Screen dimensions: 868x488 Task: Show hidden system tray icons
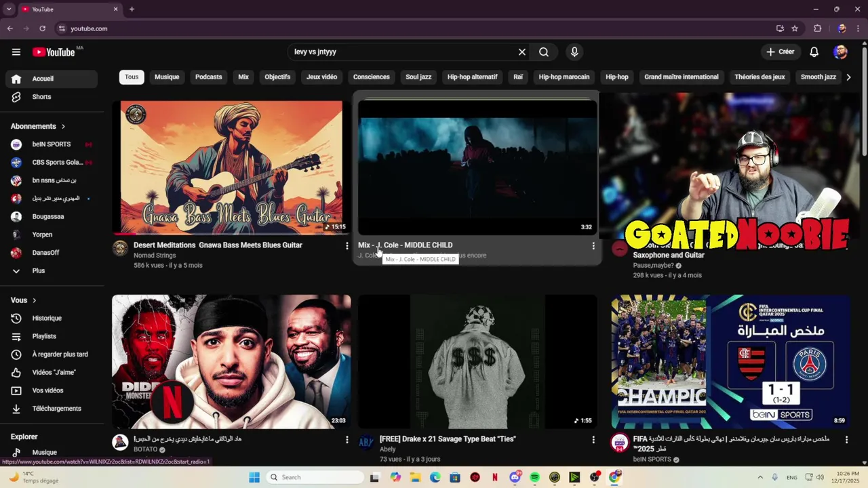tap(760, 477)
